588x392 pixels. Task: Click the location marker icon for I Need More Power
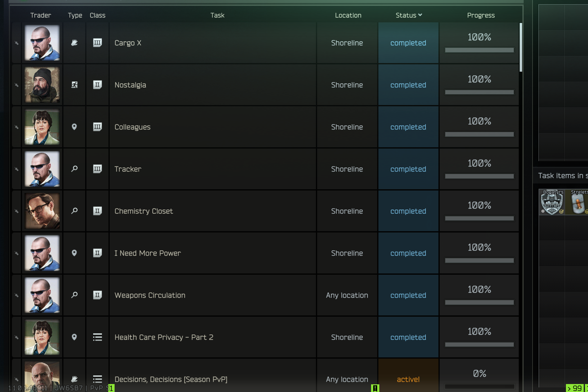pyautogui.click(x=74, y=253)
